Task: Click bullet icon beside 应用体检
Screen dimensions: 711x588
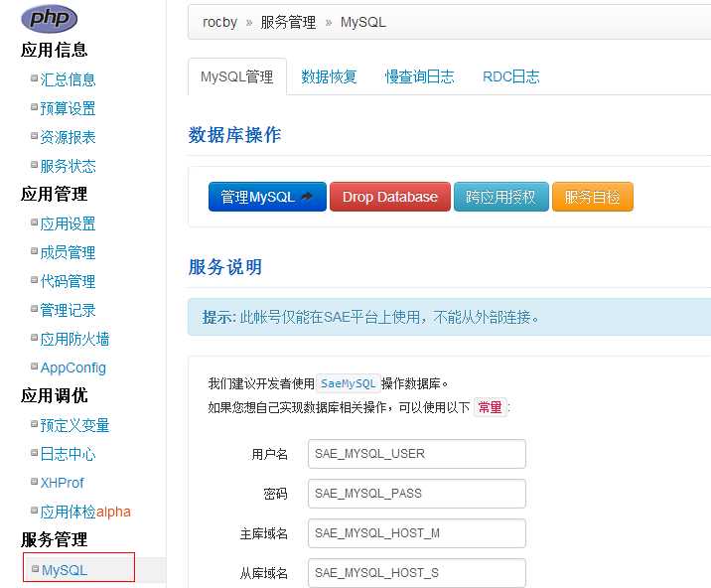Action: (x=34, y=511)
